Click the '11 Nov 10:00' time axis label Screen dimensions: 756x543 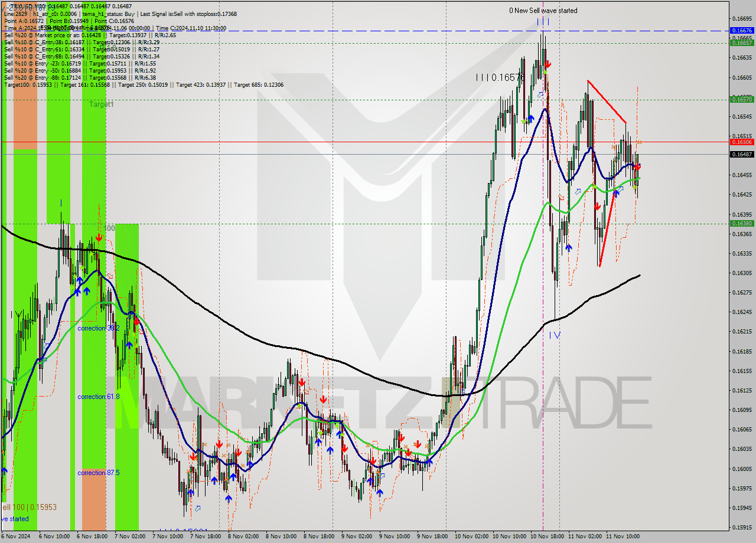point(623,537)
